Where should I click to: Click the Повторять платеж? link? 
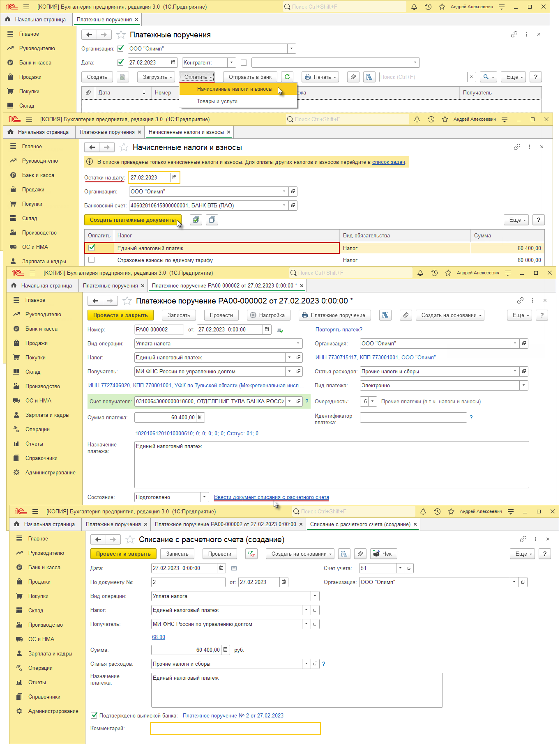point(339,329)
